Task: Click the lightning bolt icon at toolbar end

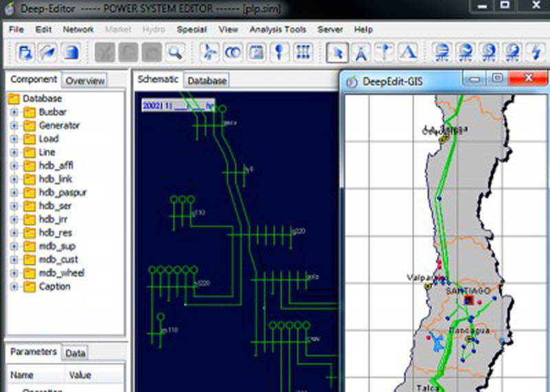Action: click(534, 52)
